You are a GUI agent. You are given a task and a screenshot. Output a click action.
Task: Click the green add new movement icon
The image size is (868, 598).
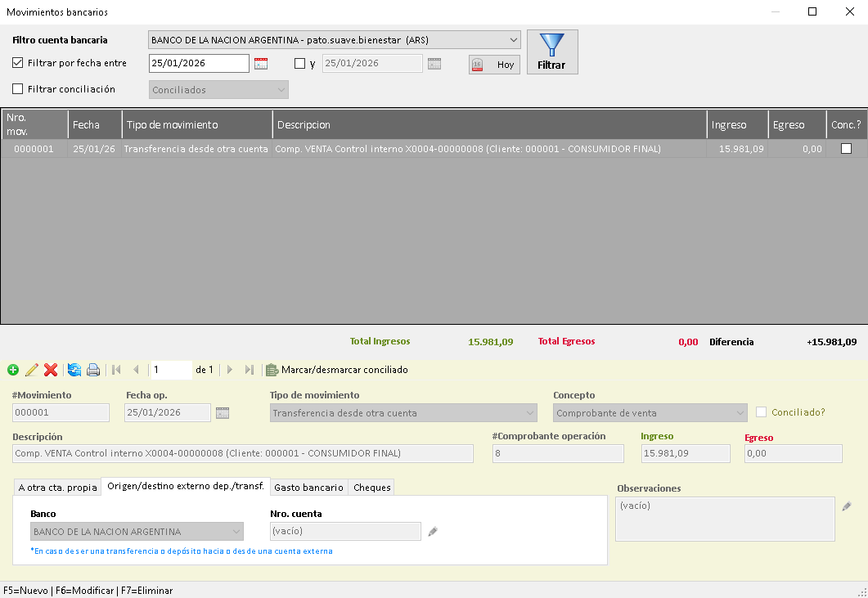point(12,370)
